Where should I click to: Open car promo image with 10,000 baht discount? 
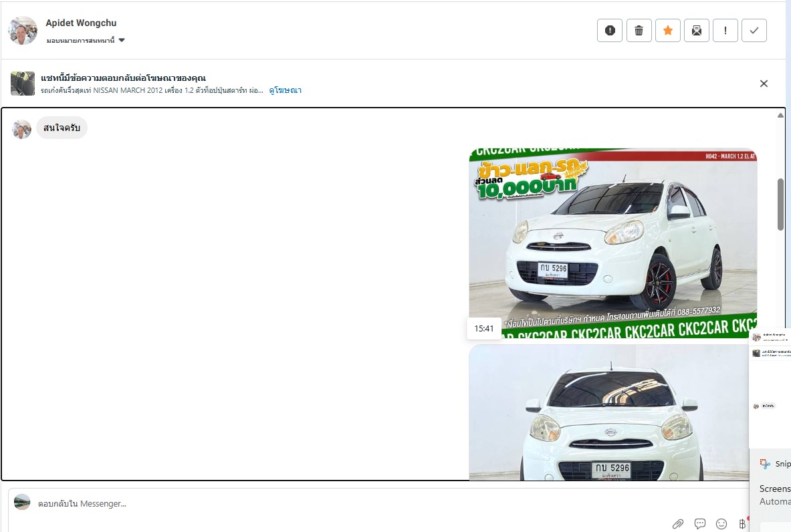tap(613, 243)
